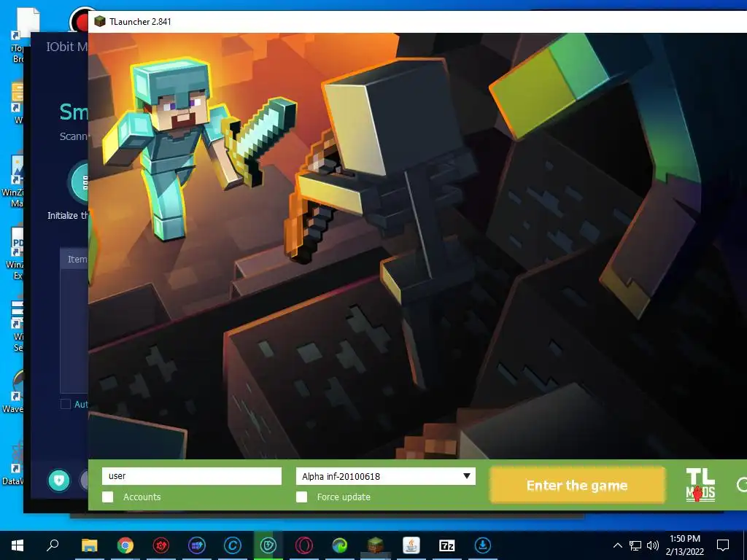Click the blue download arrow taskbar icon

click(x=483, y=545)
